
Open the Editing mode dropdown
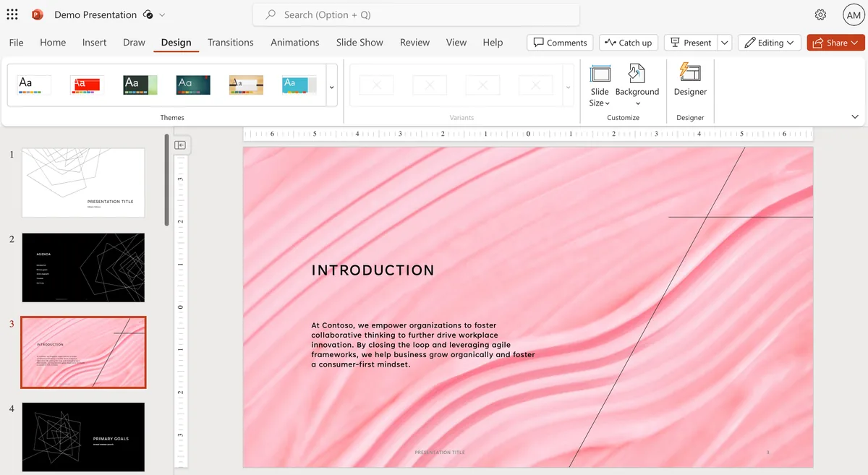coord(770,43)
